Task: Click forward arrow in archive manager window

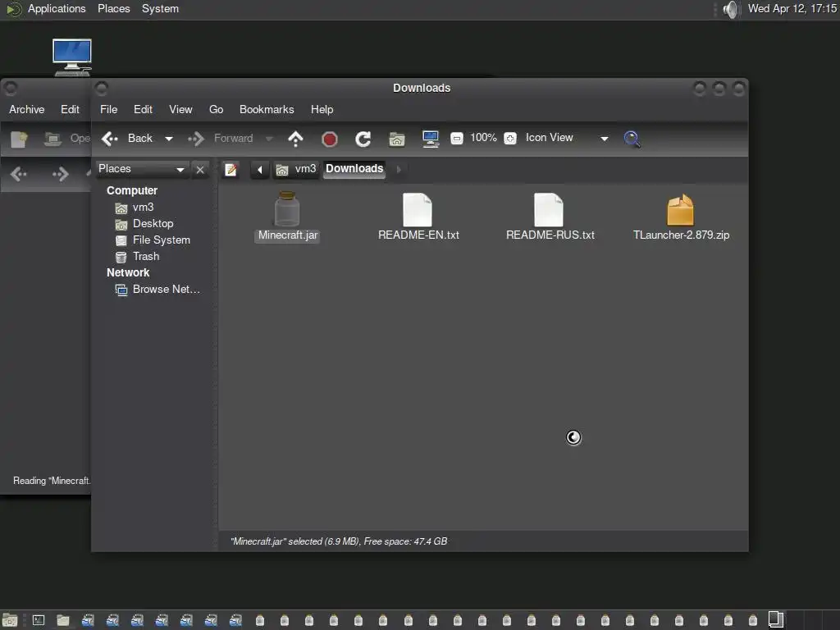Action: tap(60, 174)
